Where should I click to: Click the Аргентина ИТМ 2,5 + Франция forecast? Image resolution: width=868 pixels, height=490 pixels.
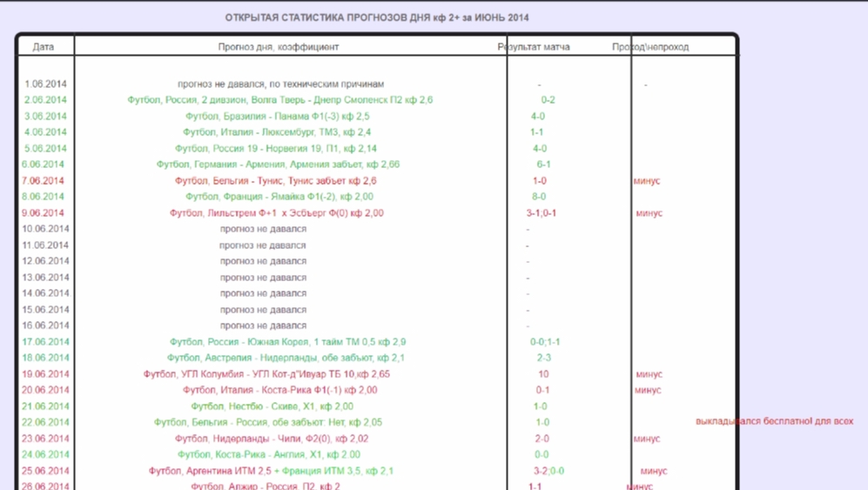(x=271, y=471)
